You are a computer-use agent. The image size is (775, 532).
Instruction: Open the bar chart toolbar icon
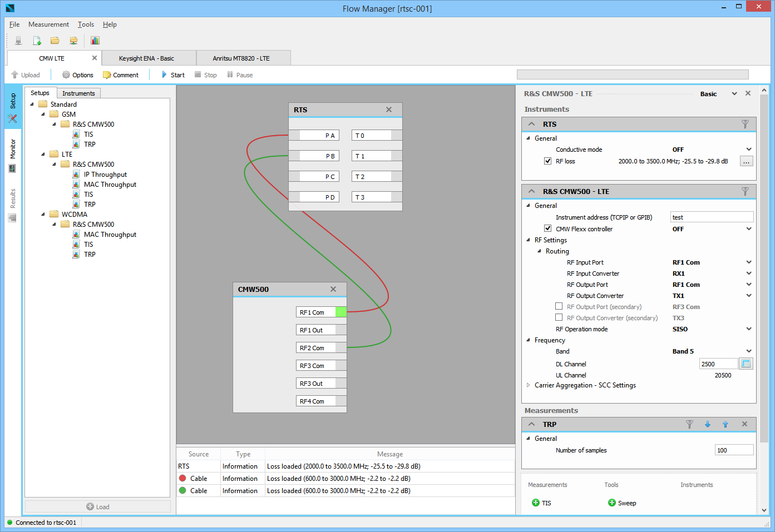pos(95,41)
